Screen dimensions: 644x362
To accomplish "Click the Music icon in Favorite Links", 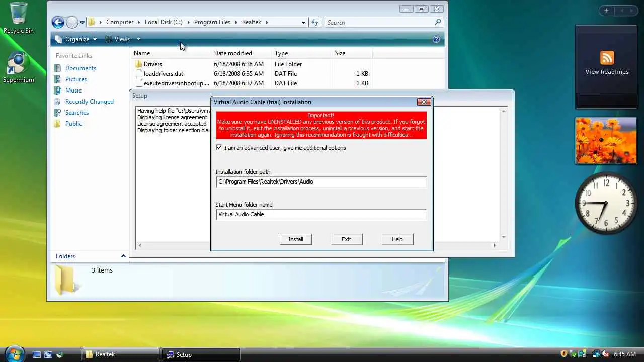I will (x=57, y=90).
